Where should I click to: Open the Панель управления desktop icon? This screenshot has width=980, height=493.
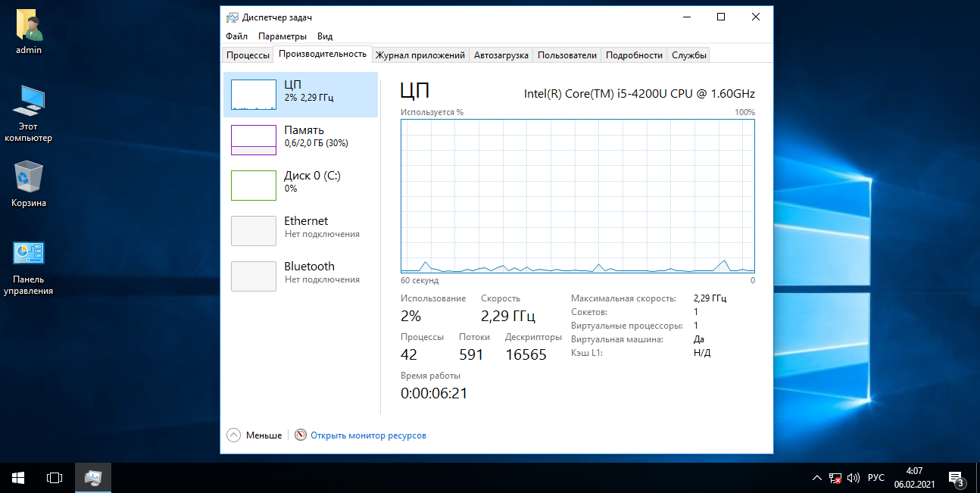tap(29, 267)
